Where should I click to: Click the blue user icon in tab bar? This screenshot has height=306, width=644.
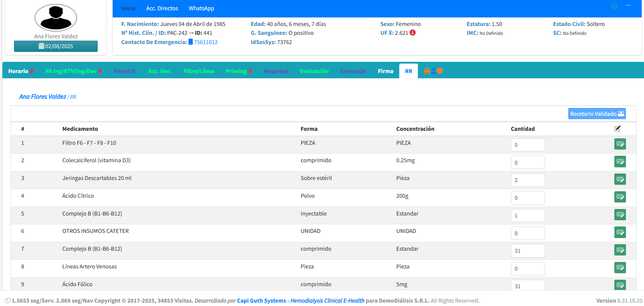pos(433,71)
